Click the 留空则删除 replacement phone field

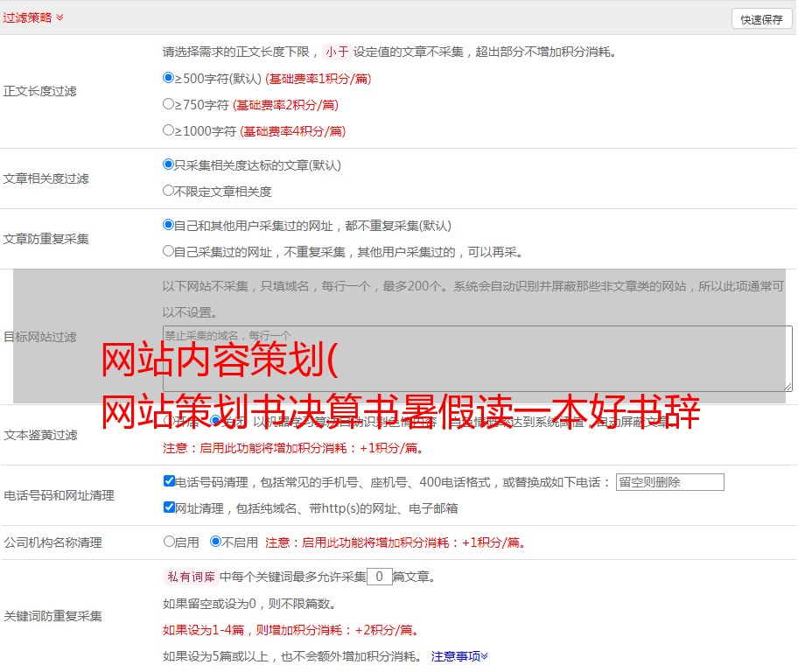[669, 482]
